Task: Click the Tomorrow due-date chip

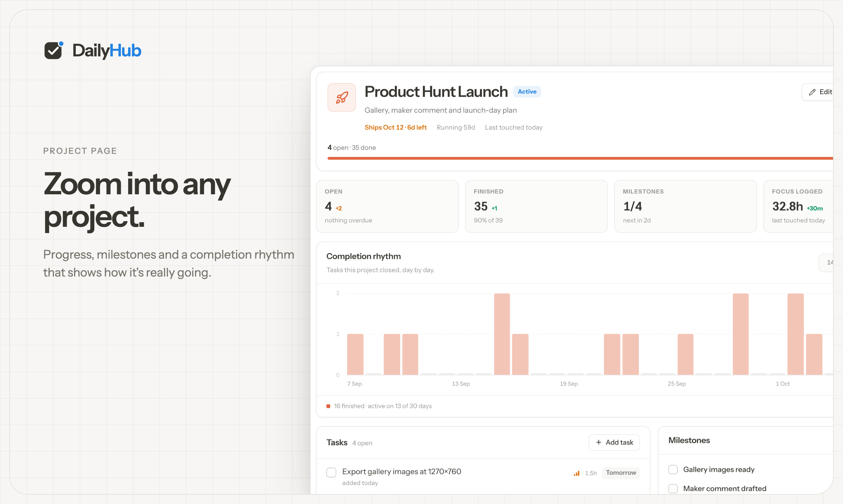Action: pyautogui.click(x=621, y=472)
